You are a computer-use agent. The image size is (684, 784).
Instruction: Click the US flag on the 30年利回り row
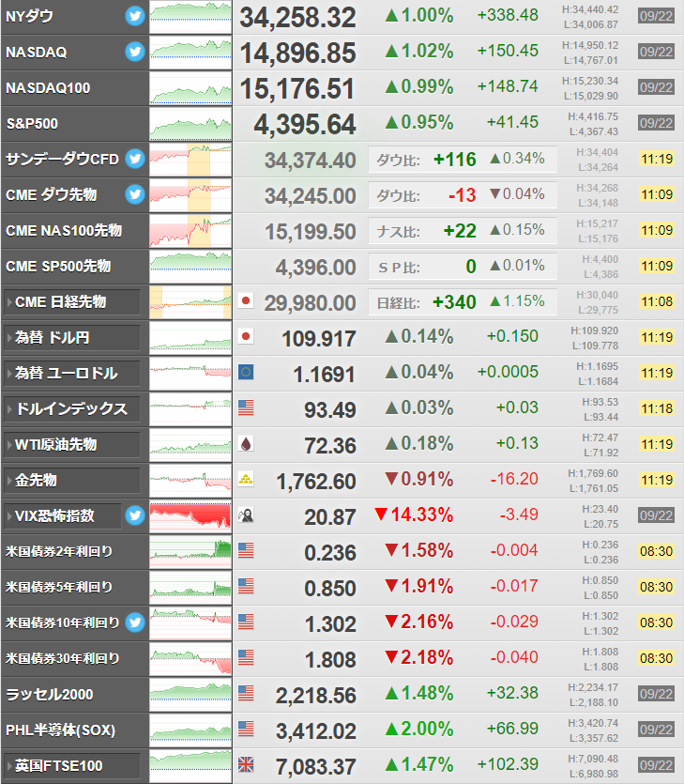coord(245,657)
